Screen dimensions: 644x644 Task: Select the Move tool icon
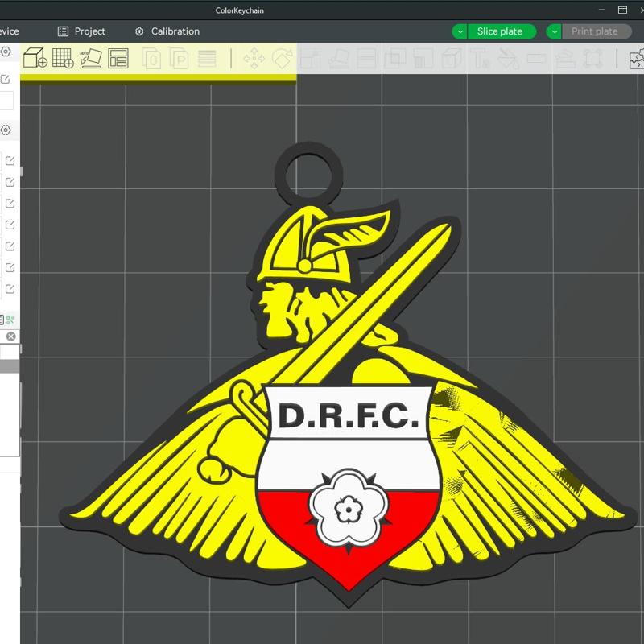pos(254,58)
